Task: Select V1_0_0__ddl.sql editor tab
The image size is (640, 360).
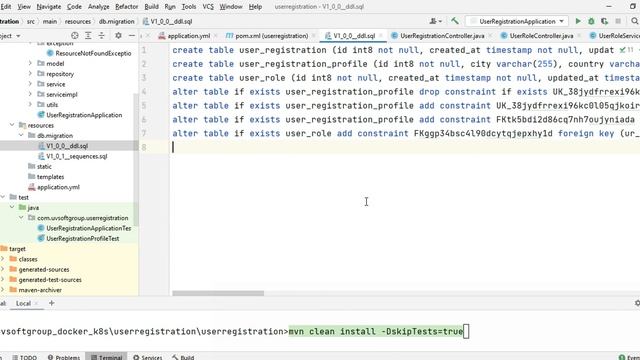Action: point(350,36)
